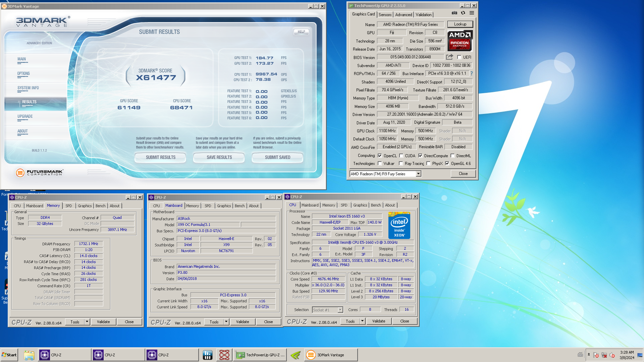Click the muted volume tray icon
The height and width of the screenshot is (362, 644).
point(612,355)
